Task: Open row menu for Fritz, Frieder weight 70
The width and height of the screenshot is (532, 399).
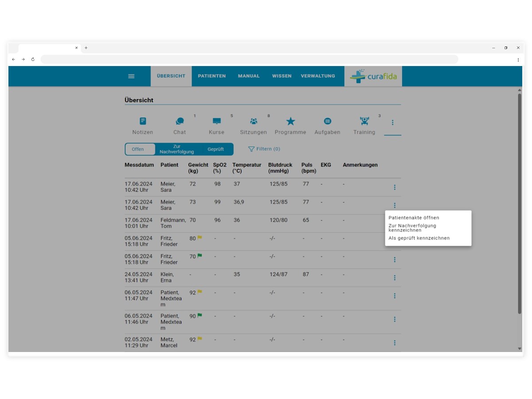Action: 395,260
